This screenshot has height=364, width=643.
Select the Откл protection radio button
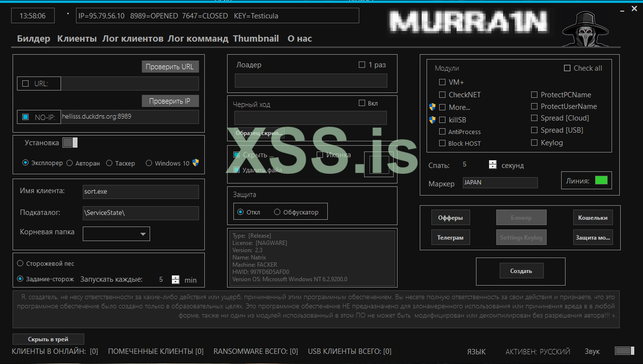click(x=241, y=212)
